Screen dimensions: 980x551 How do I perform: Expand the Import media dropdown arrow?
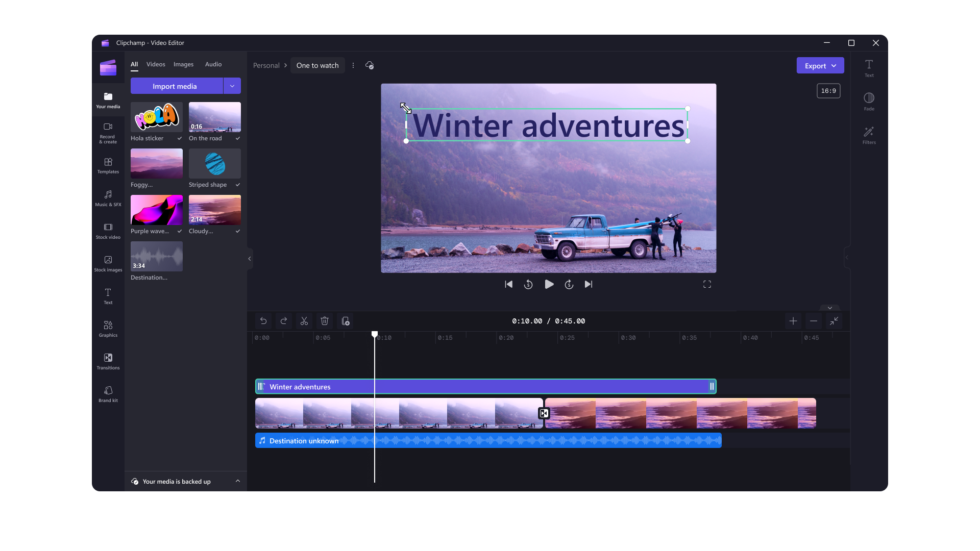[x=232, y=86]
